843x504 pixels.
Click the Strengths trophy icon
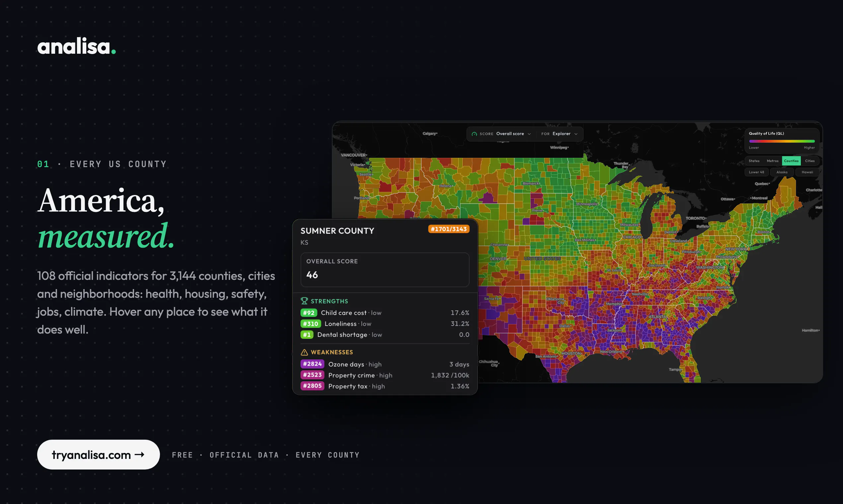pos(304,301)
